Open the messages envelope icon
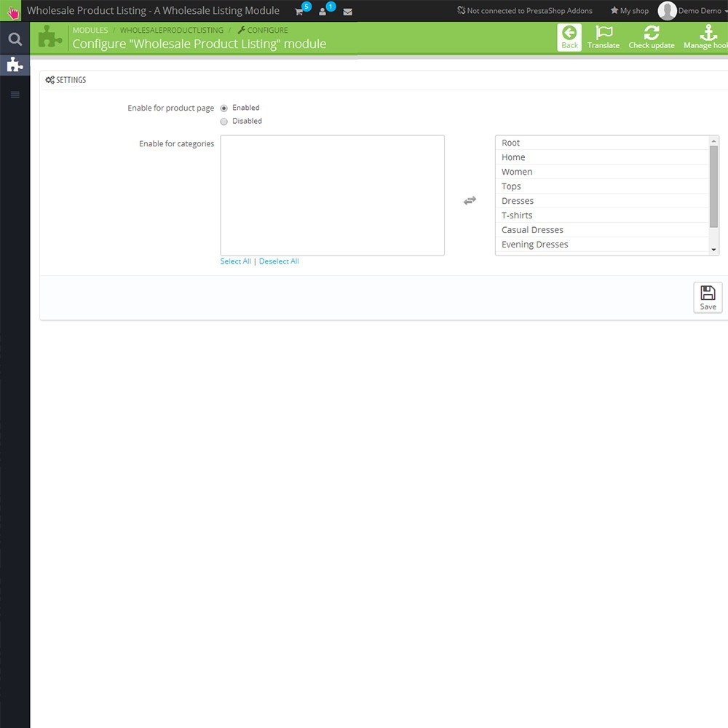Screen dimensions: 728x728 (x=347, y=12)
